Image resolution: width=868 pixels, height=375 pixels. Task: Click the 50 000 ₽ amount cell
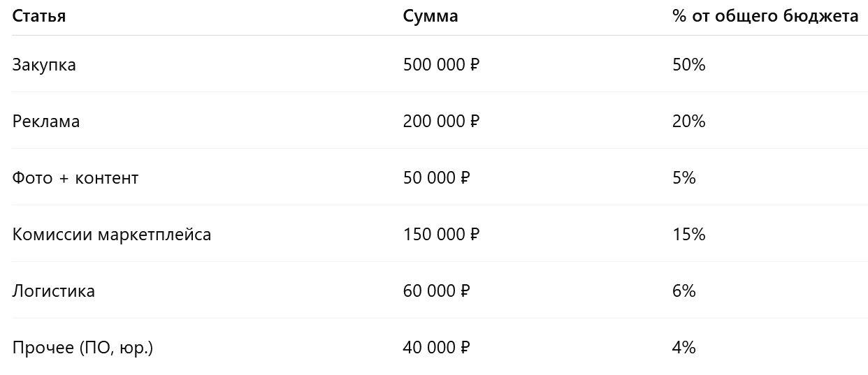point(436,178)
